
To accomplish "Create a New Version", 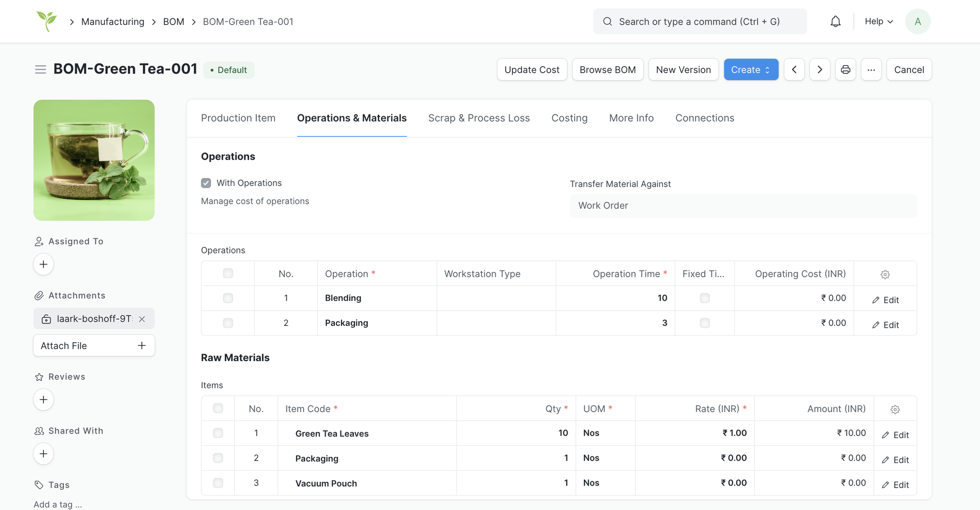I will (683, 69).
